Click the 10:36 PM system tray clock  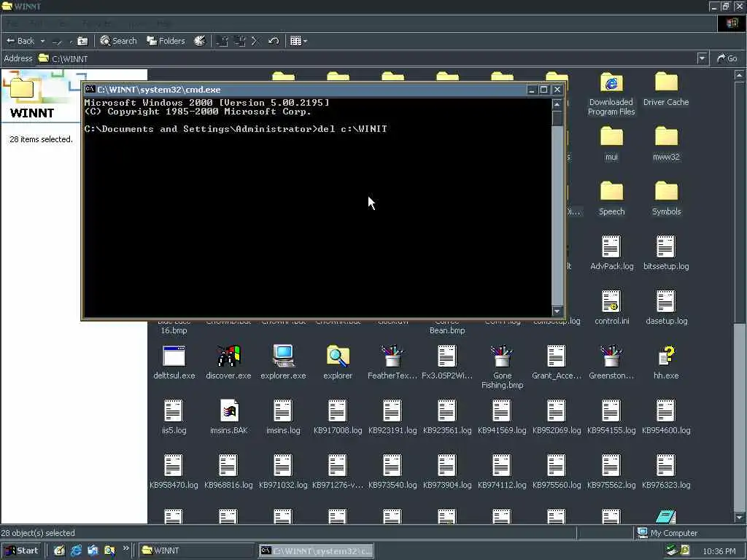[719, 551]
